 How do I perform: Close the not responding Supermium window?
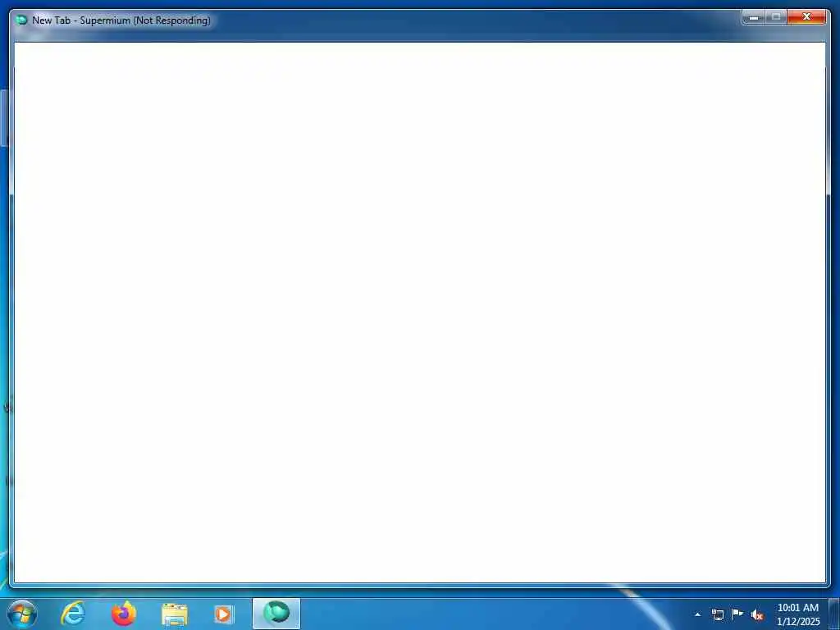click(806, 17)
